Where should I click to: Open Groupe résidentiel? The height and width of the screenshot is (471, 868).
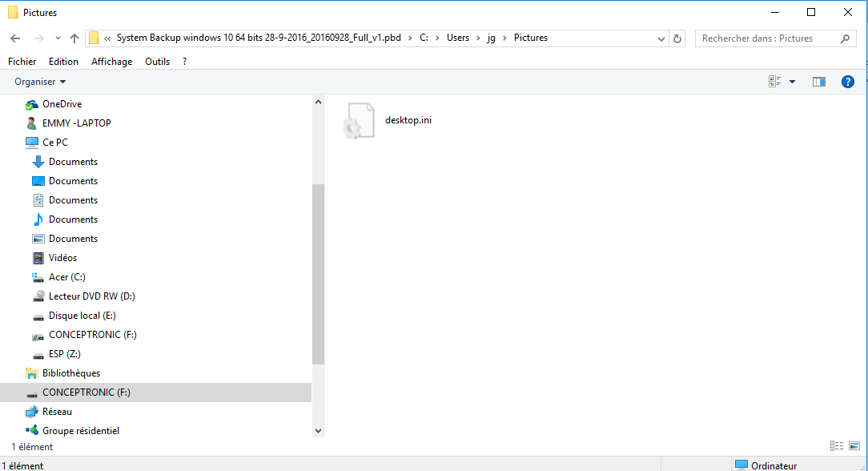tap(81, 431)
